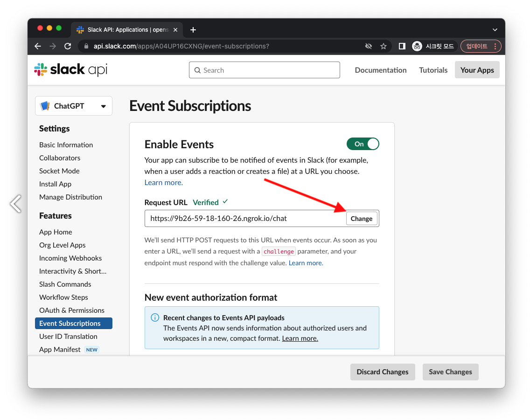Click the Search input field
The image size is (530, 420).
pos(265,70)
